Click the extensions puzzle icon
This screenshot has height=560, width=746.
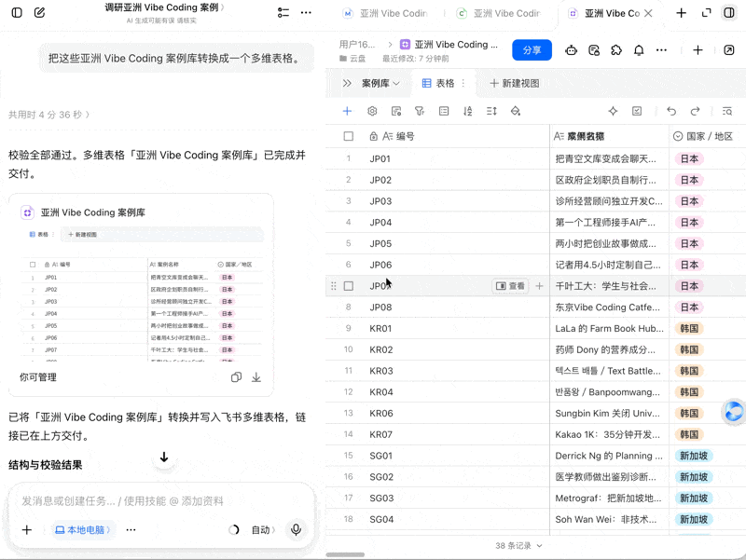(x=616, y=50)
